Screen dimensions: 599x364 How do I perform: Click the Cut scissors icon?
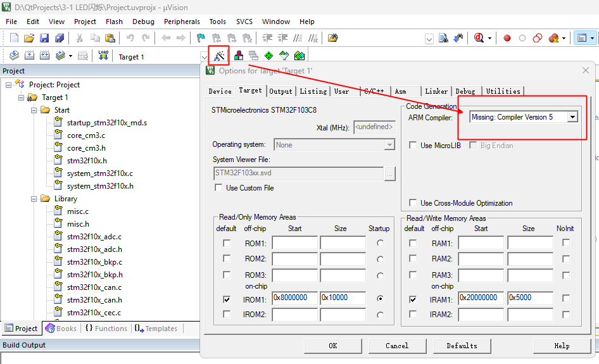pos(79,38)
